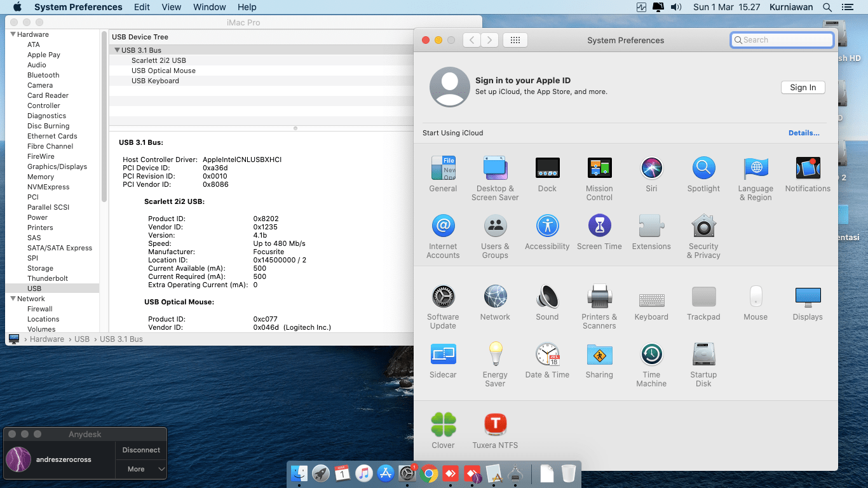Select Scarlett 2i2 USB in device tree
The image size is (868, 488).
point(159,60)
